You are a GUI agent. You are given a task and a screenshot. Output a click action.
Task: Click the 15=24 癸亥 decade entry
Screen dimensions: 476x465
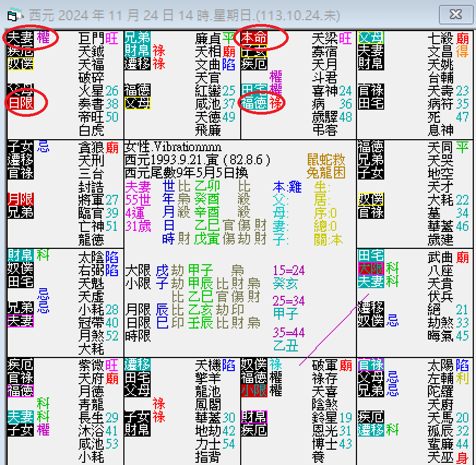click(288, 277)
